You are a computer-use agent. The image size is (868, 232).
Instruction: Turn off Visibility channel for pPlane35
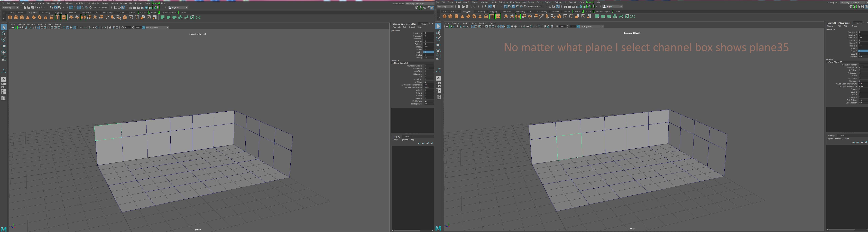[427, 58]
